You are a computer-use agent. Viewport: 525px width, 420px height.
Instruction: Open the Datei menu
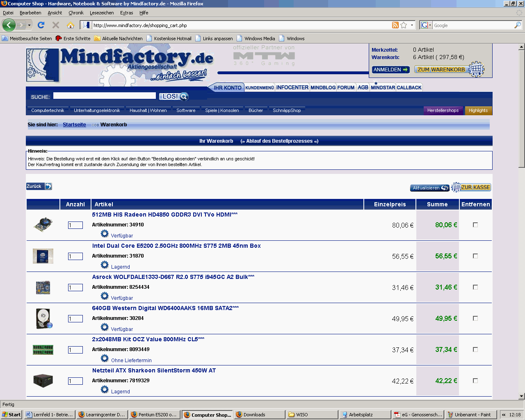pyautogui.click(x=8, y=13)
